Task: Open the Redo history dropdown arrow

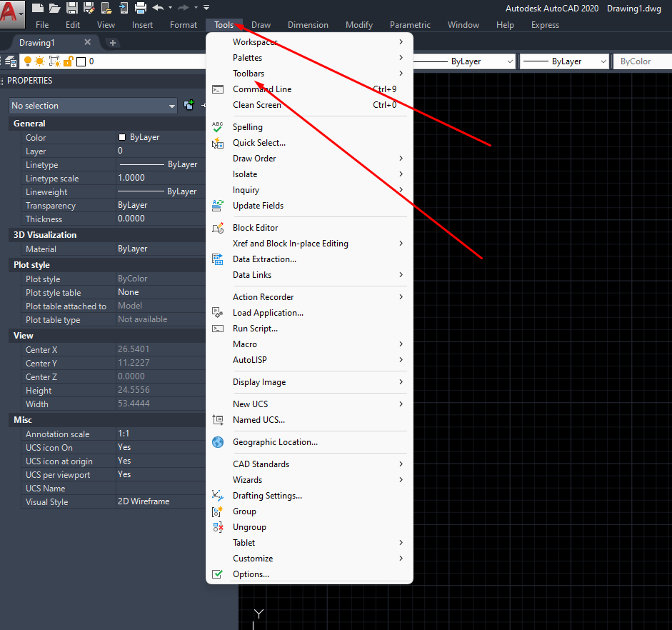Action: [x=196, y=7]
